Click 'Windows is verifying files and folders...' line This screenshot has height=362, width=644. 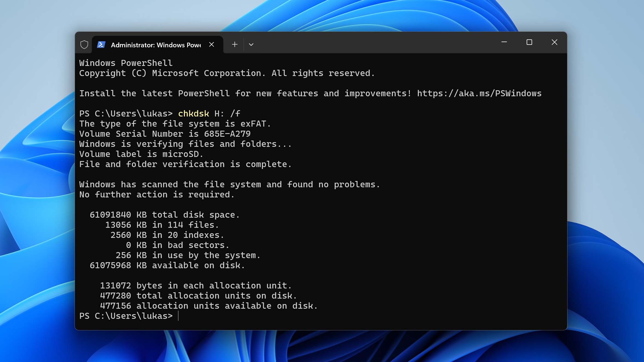pyautogui.click(x=185, y=144)
